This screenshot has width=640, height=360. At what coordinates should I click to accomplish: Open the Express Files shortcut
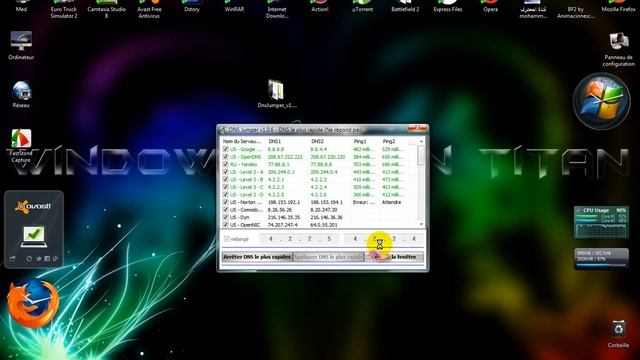[x=448, y=6]
